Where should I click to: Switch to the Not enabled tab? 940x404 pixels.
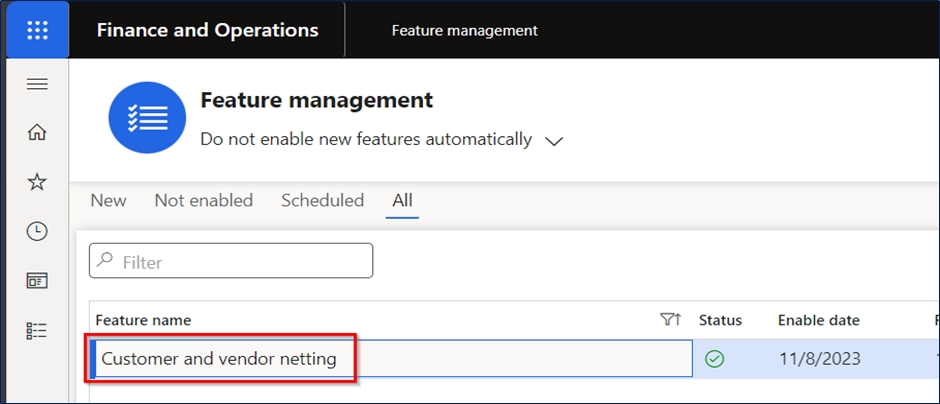[x=204, y=200]
